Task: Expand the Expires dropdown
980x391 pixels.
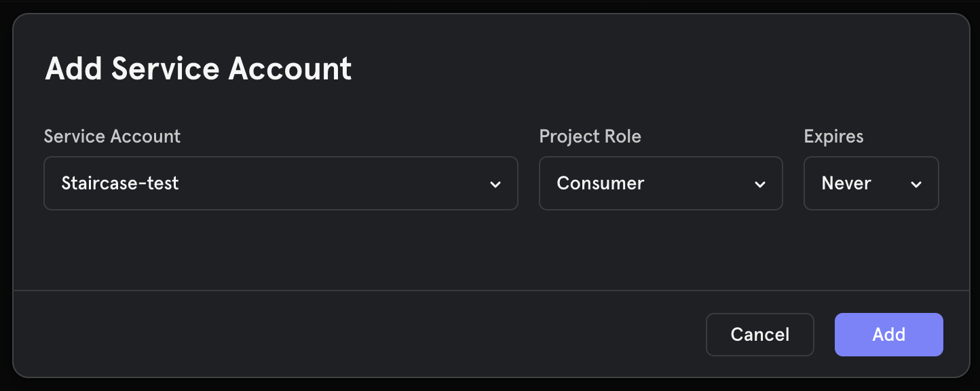Action: tap(871, 183)
